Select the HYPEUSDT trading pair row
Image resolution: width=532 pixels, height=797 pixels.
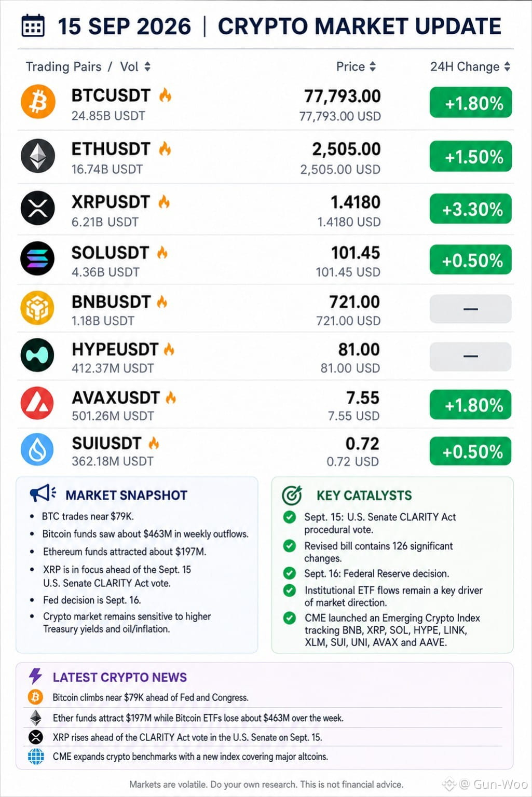(266, 356)
